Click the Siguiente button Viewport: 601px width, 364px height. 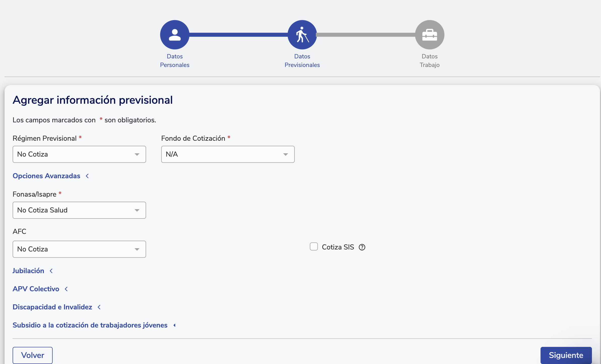566,355
